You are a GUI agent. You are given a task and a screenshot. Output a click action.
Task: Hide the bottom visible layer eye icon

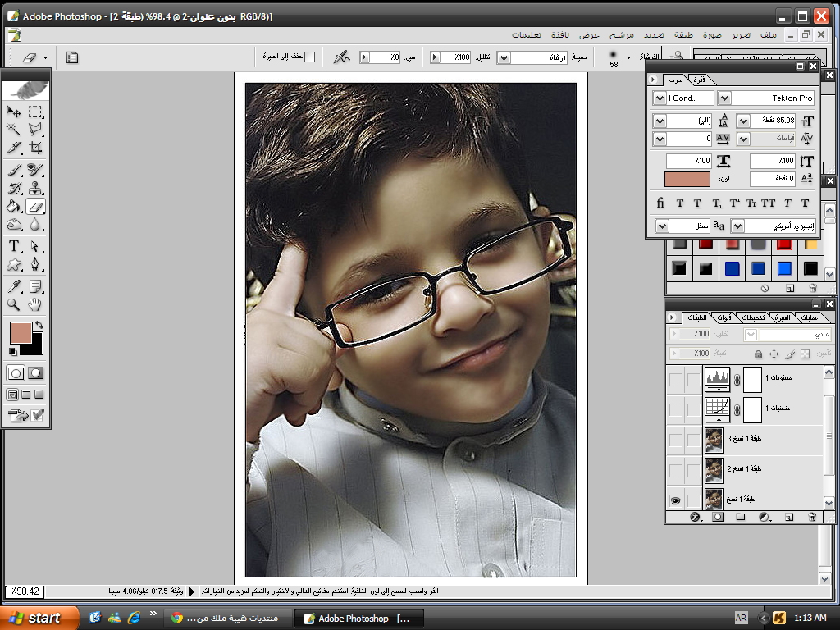(x=676, y=500)
